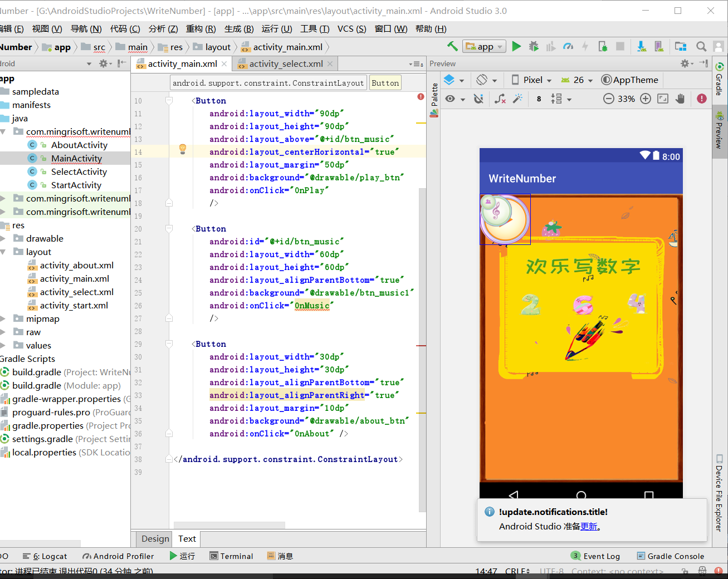Select build.gradle (Module: app) in Gradle Scripts
728x579 pixels.
tap(60, 385)
